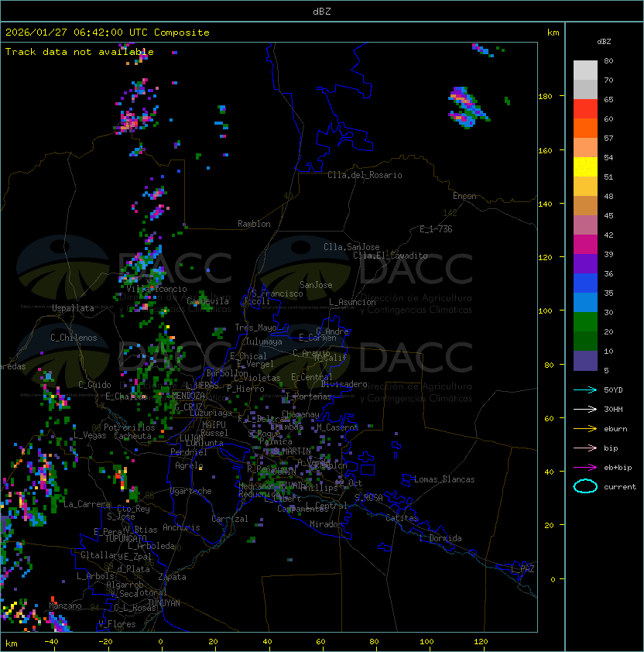Click the Clla.SanJose map label
This screenshot has width=644, height=652.
tap(351, 247)
